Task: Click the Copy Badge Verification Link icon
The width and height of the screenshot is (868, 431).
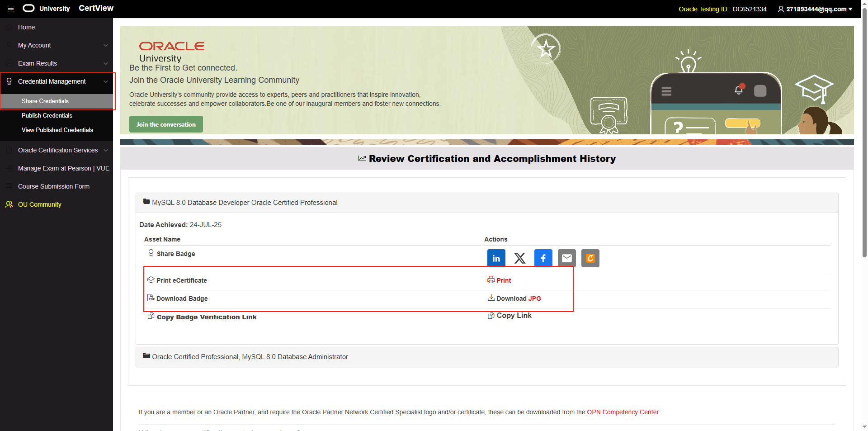Action: tap(151, 316)
